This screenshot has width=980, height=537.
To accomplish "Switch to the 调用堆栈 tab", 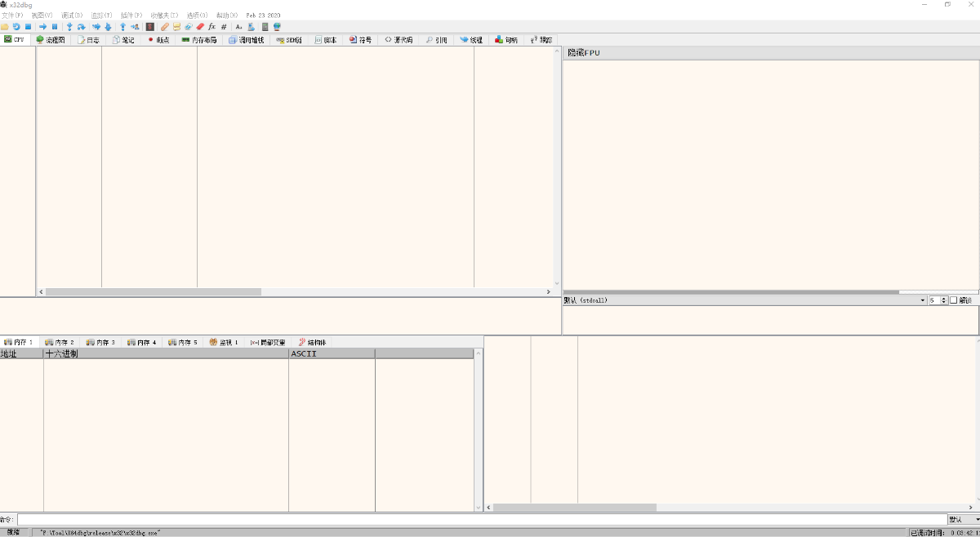I will 246,39.
